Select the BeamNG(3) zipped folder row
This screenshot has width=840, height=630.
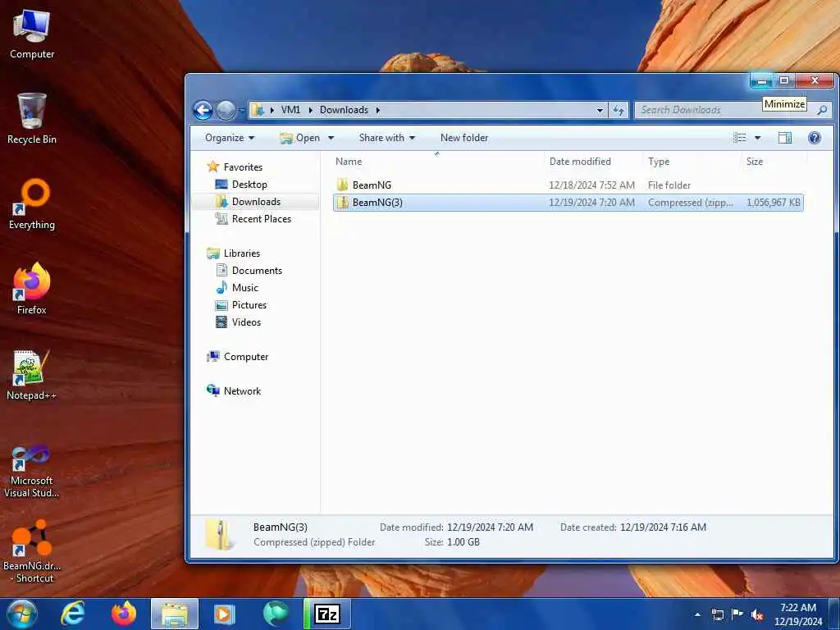(x=568, y=203)
